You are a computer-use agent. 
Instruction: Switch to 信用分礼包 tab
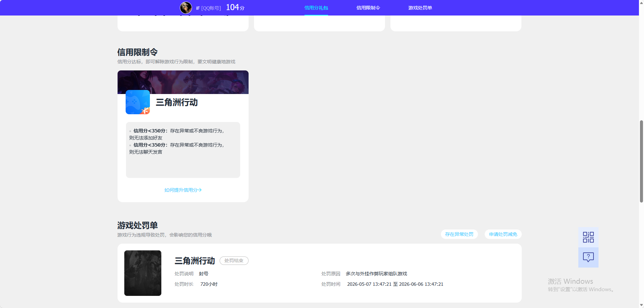(316, 8)
